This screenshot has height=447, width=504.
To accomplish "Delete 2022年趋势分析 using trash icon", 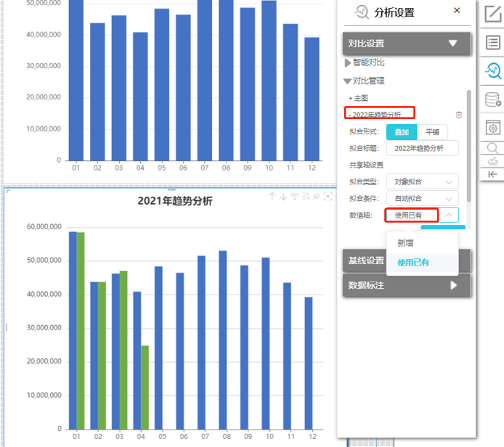I will point(458,115).
